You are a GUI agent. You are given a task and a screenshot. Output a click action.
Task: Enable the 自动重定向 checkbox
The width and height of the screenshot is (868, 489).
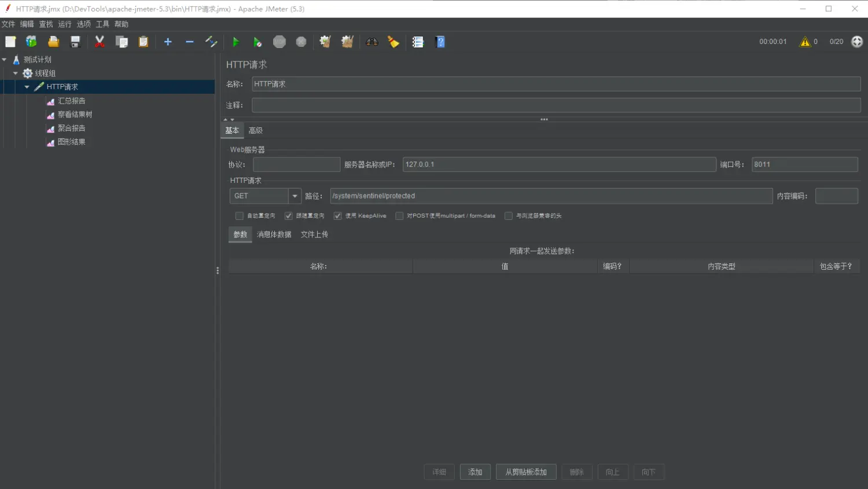[239, 216]
